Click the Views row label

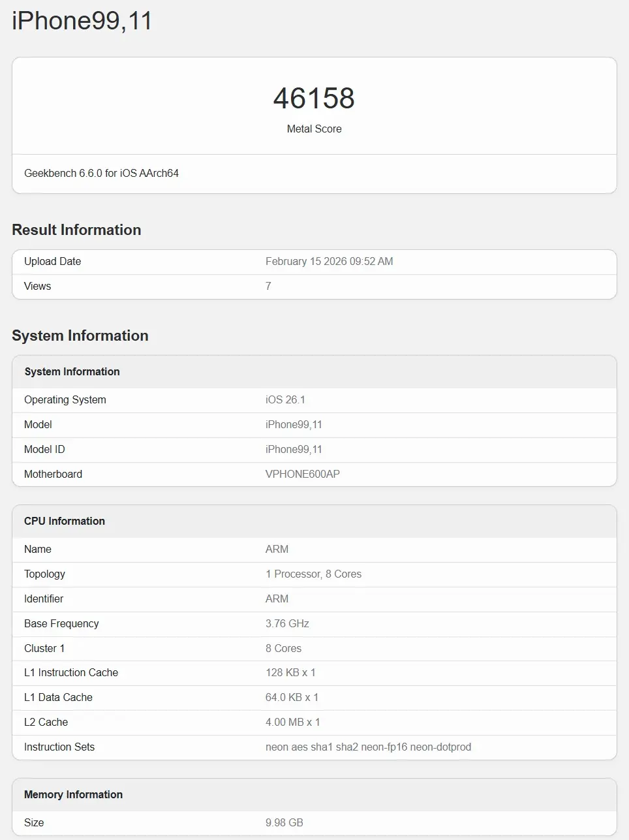(37, 287)
